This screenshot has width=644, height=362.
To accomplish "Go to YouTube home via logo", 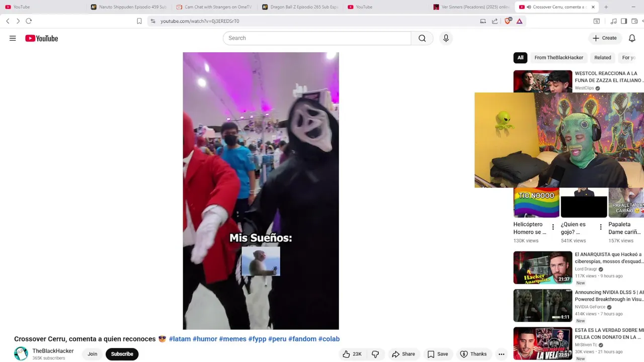I will click(x=42, y=38).
